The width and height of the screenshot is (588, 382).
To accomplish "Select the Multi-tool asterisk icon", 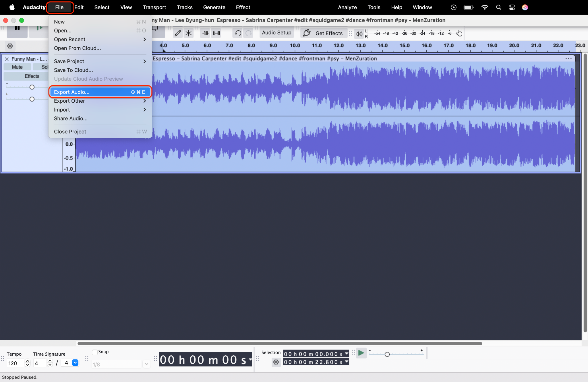I will click(x=189, y=33).
